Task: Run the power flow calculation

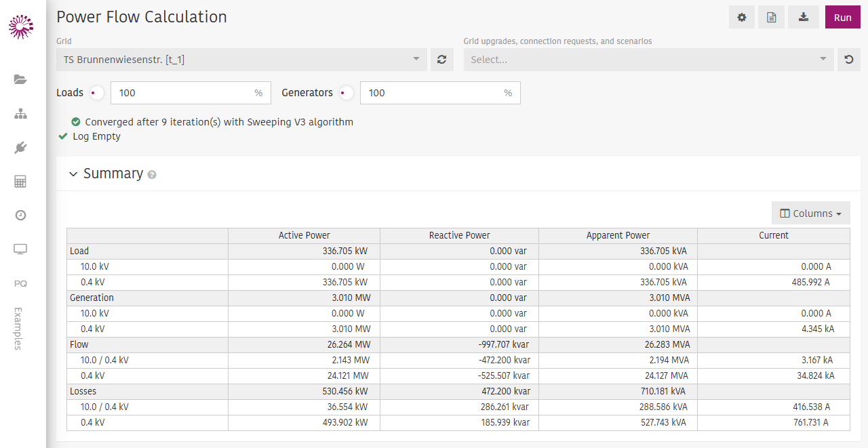Action: 843,18
